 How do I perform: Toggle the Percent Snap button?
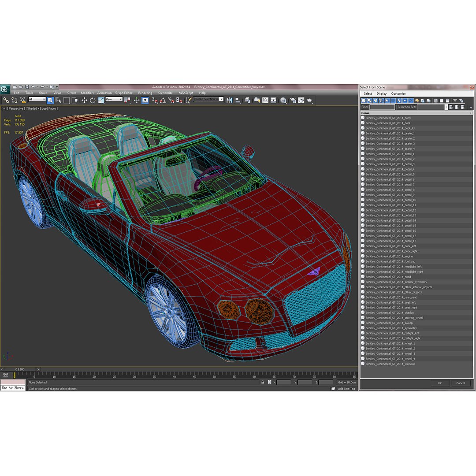[171, 100]
